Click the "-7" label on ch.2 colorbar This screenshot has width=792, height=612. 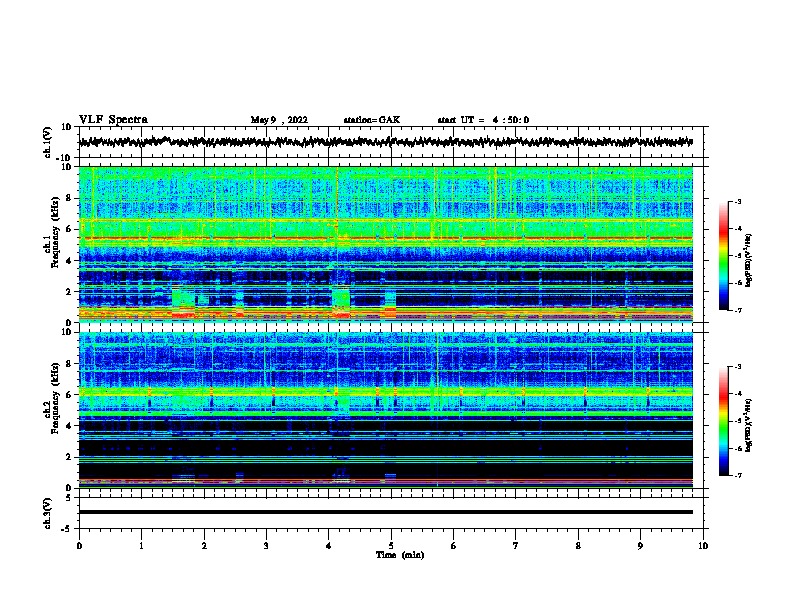click(x=738, y=476)
